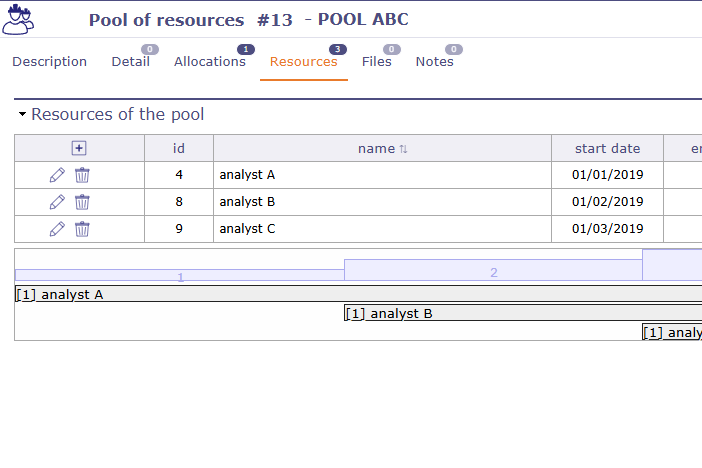Open the Notes tab
702x468 pixels.
pos(434,62)
